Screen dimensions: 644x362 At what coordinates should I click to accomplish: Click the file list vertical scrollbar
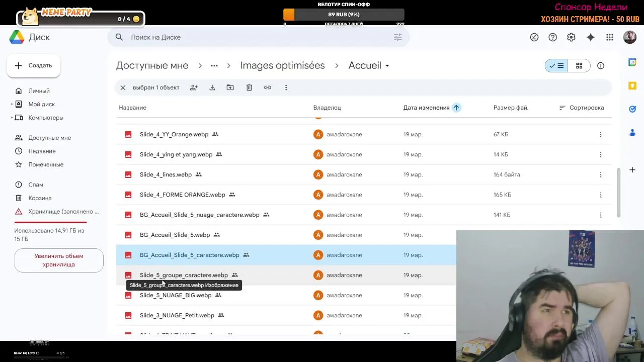618,193
